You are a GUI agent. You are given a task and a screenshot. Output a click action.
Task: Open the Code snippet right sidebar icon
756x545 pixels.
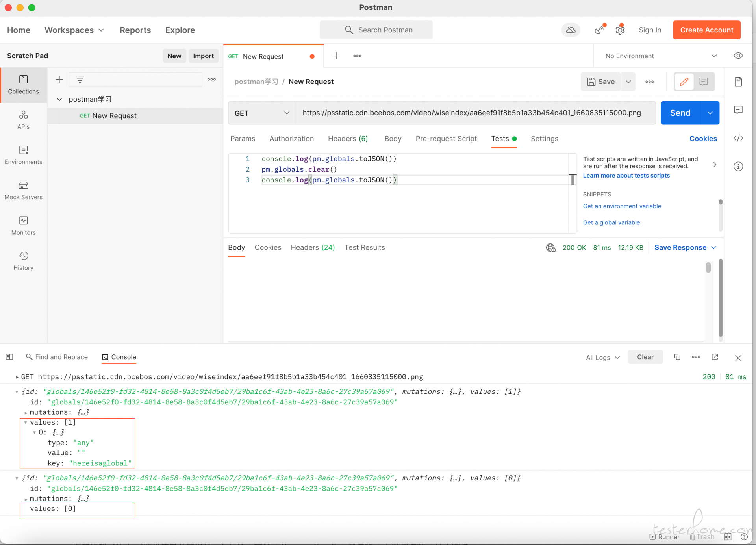click(738, 138)
